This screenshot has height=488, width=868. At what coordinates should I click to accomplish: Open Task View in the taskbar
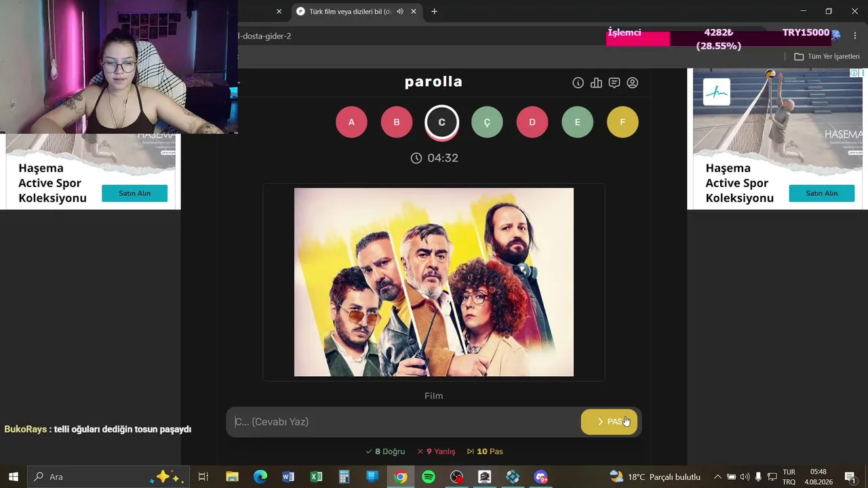pos(203,476)
